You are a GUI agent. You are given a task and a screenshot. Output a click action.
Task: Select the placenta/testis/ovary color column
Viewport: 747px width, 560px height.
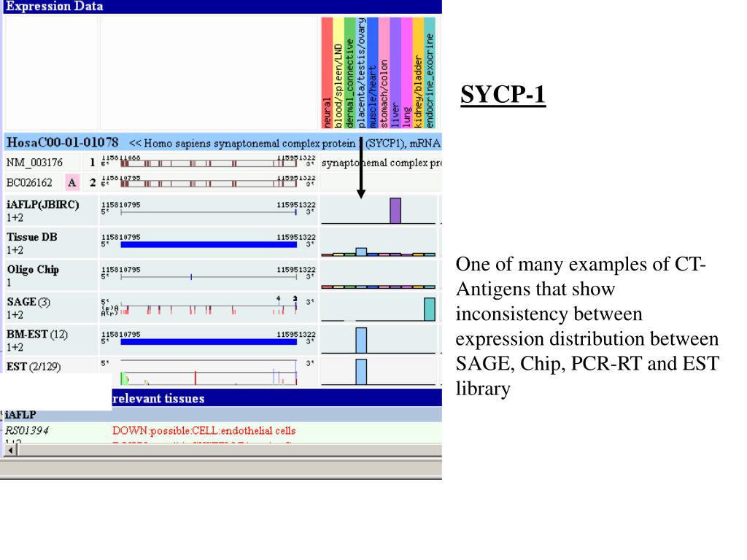coord(361,73)
